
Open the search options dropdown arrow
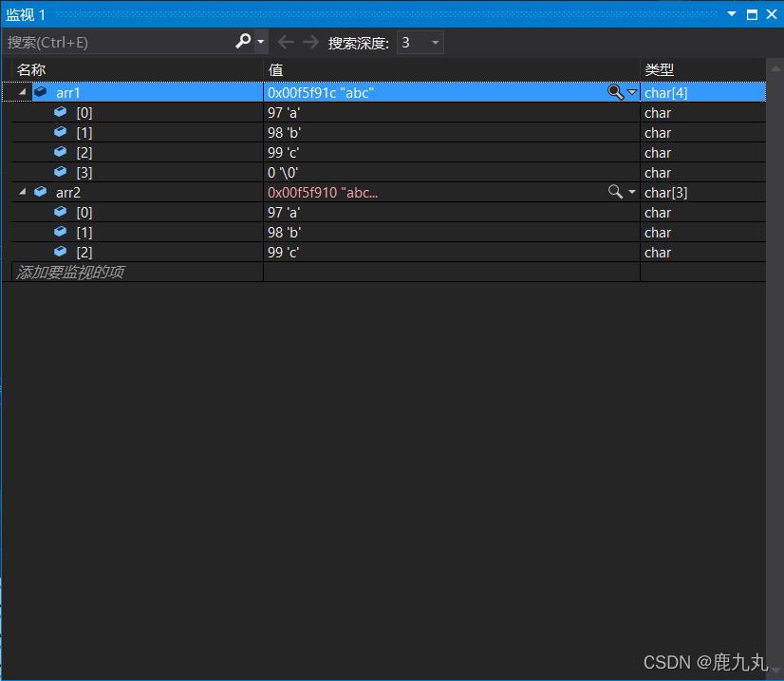[x=260, y=42]
